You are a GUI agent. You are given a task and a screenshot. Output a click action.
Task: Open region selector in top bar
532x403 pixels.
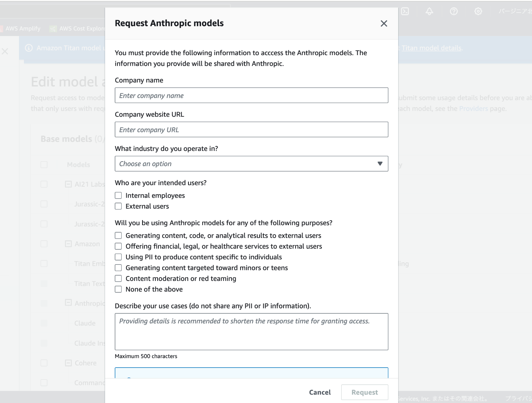(515, 11)
